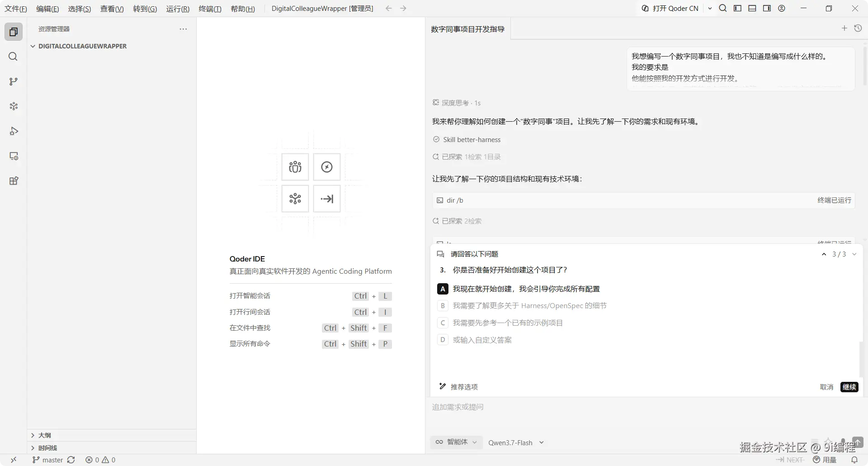The image size is (868, 466).
Task: Toggle the primary sidebar layout icon
Action: tap(737, 8)
